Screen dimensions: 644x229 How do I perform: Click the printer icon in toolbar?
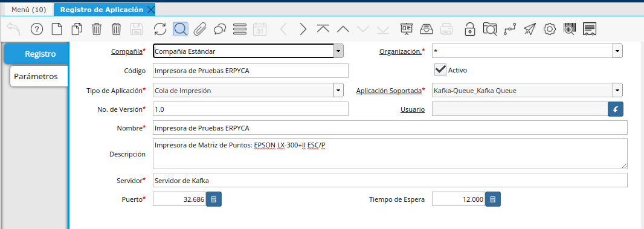446,29
